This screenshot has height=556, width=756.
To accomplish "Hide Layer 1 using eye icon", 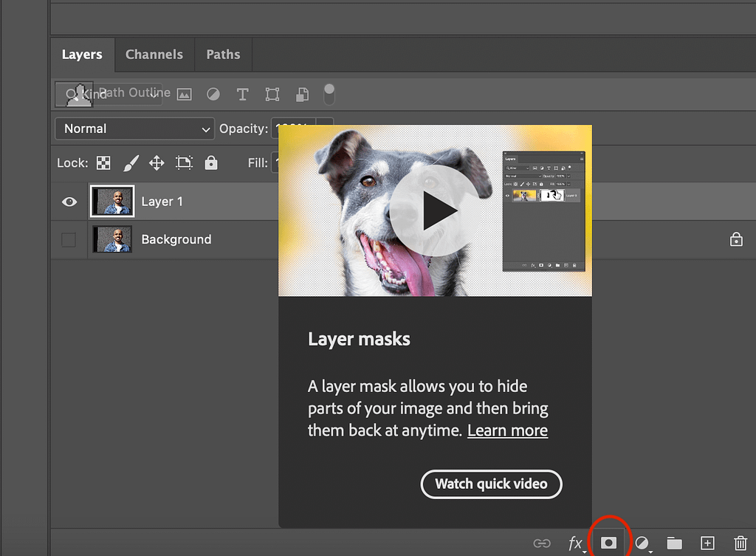I will 69,202.
